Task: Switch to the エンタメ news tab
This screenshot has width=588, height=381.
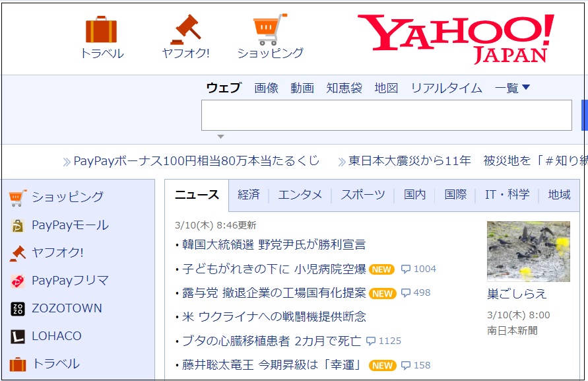Action: 300,194
